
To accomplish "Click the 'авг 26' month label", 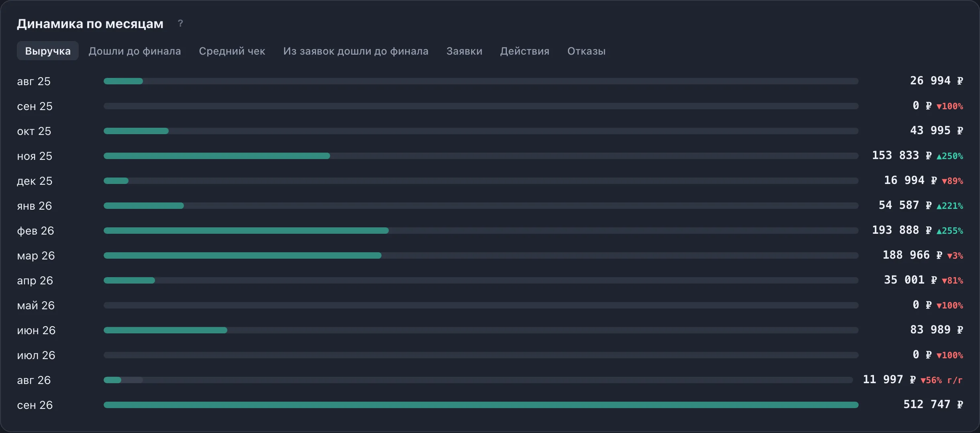I will 34,380.
